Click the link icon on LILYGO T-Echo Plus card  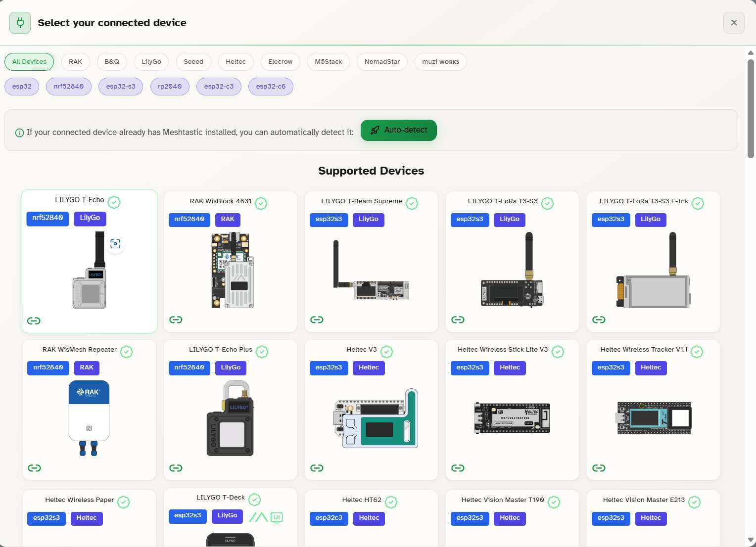[x=176, y=468]
